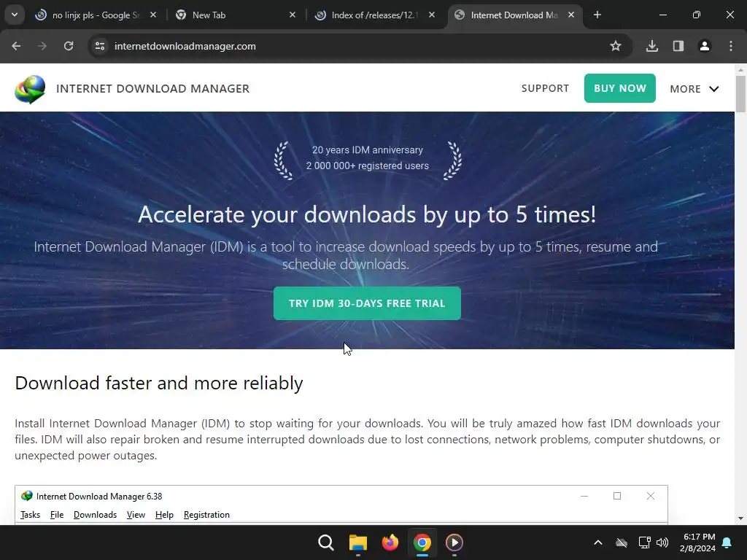Switch to the 'no linjx pls - Google' tab
This screenshot has height=560, width=747.
pyautogui.click(x=96, y=15)
